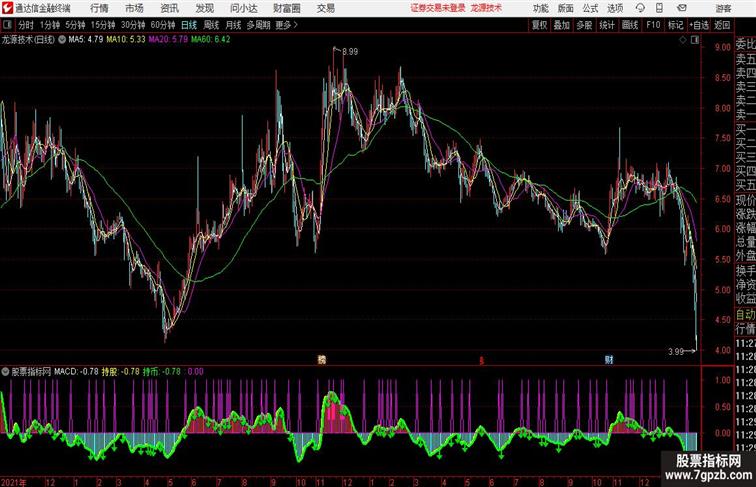Click the MA10: 5.33 indicator label
This screenshot has width=756, height=487.
(125, 39)
